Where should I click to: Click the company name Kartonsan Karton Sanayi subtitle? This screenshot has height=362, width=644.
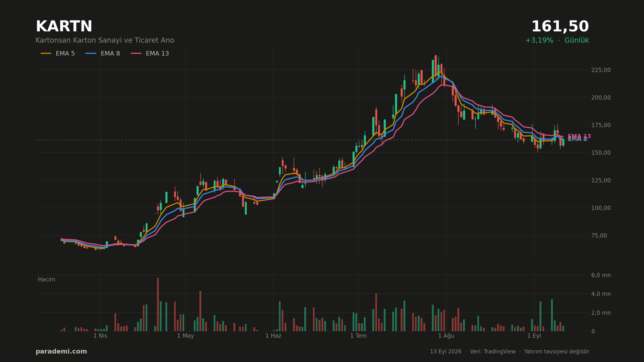coord(105,40)
